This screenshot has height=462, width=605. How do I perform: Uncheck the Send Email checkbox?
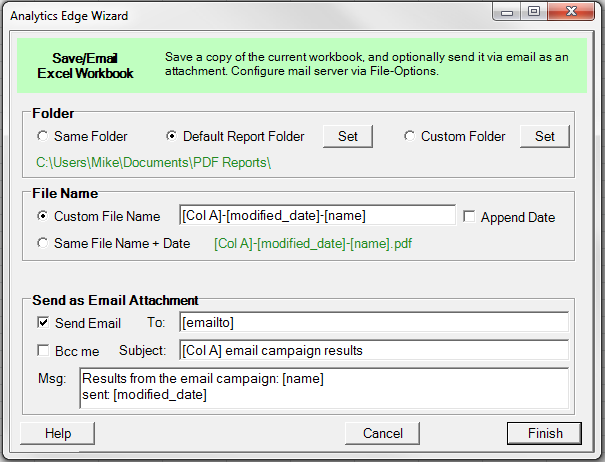pyautogui.click(x=42, y=323)
